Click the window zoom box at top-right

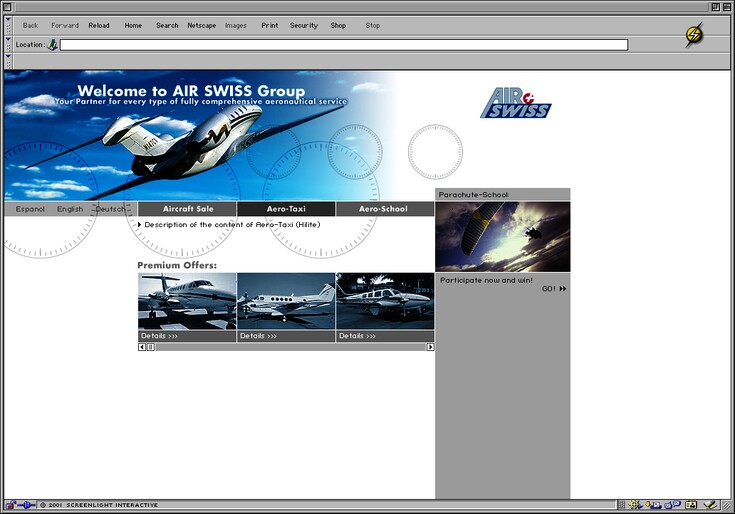point(716,7)
